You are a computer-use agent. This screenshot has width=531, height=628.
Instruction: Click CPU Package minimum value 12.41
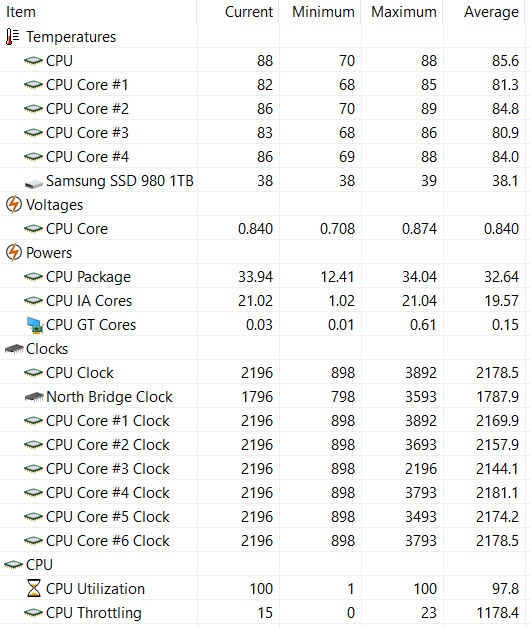point(337,277)
